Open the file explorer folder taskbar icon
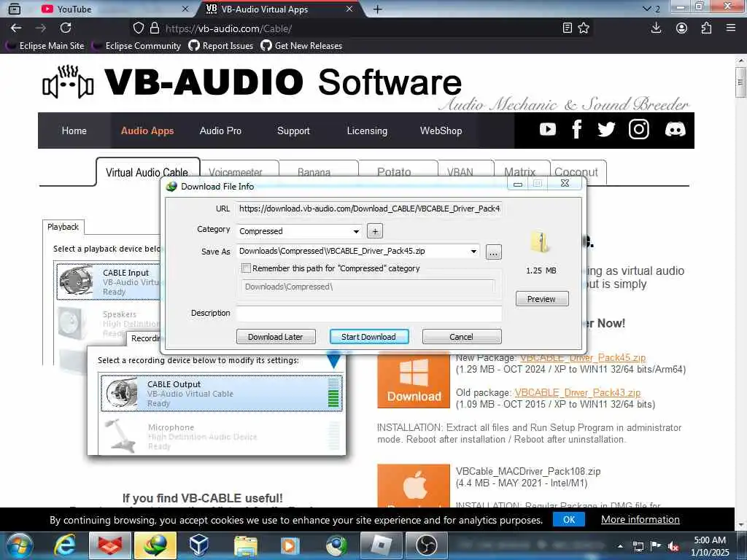Image resolution: width=747 pixels, height=560 pixels. point(246,545)
